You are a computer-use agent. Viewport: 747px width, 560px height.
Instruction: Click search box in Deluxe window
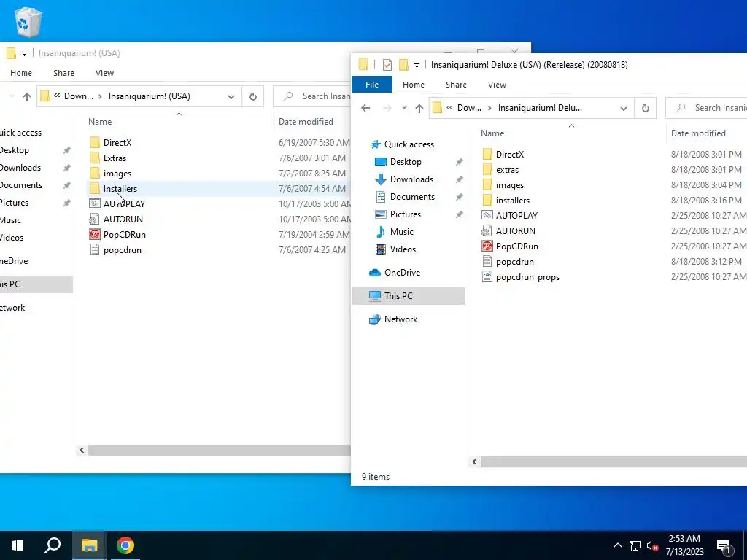(x=707, y=108)
